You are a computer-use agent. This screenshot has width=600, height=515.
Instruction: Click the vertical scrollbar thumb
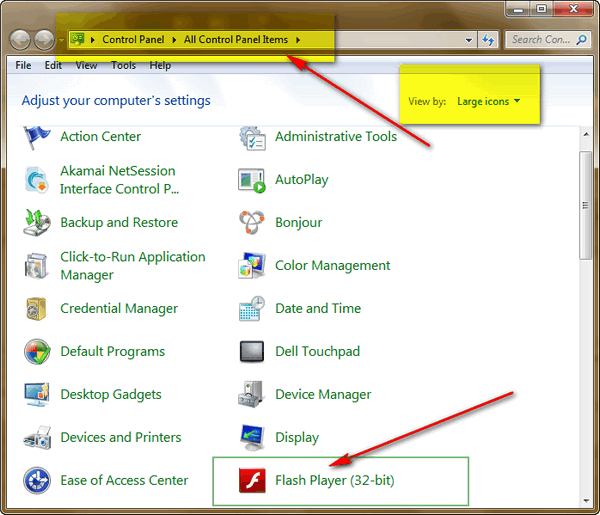pos(585,205)
